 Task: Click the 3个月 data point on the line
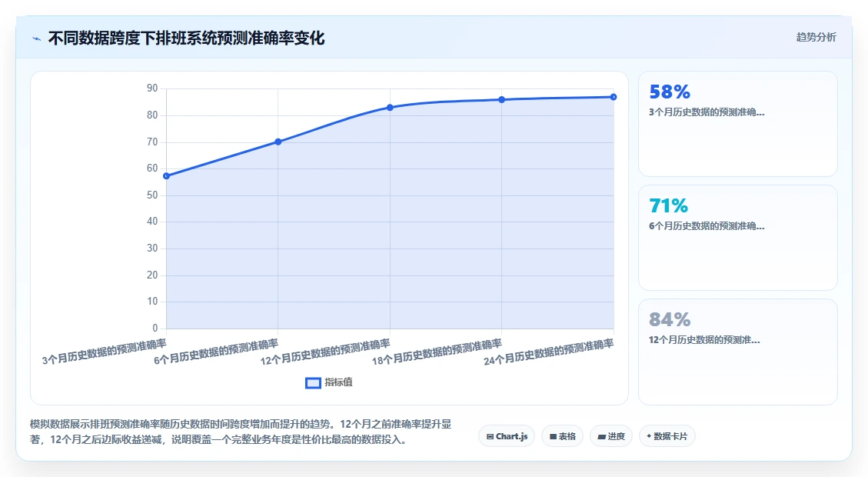(x=167, y=176)
